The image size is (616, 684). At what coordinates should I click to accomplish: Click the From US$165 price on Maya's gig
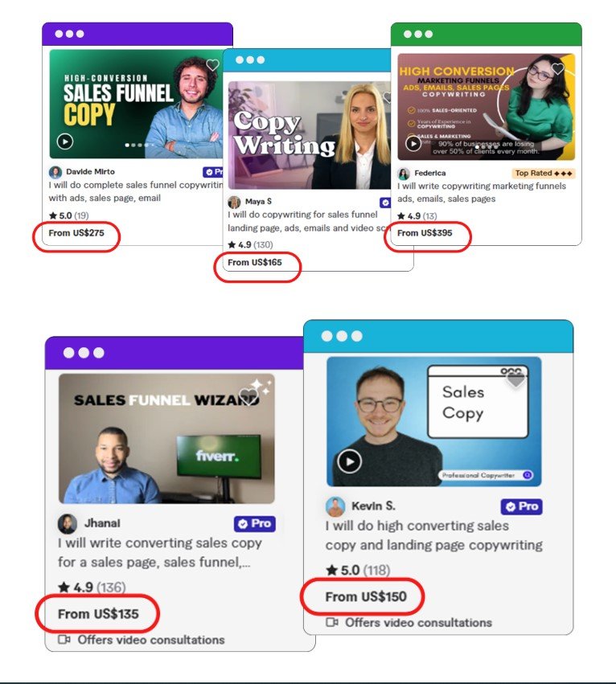(x=255, y=262)
